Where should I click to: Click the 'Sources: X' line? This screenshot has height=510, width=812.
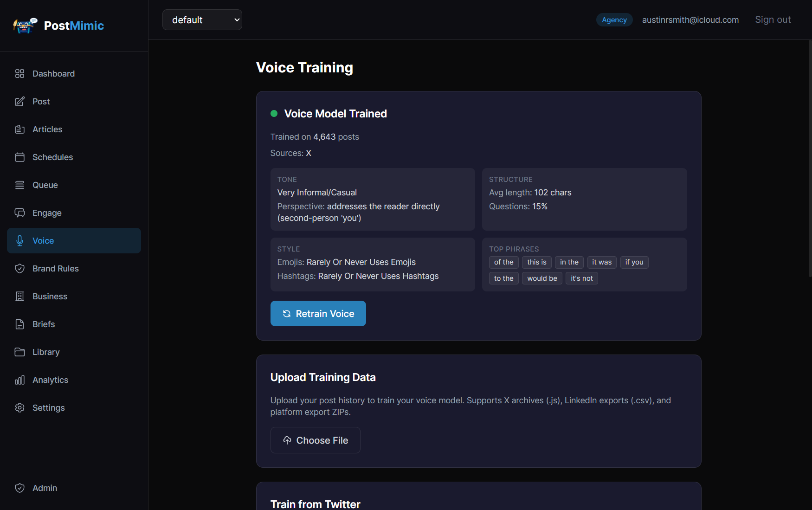(x=291, y=153)
